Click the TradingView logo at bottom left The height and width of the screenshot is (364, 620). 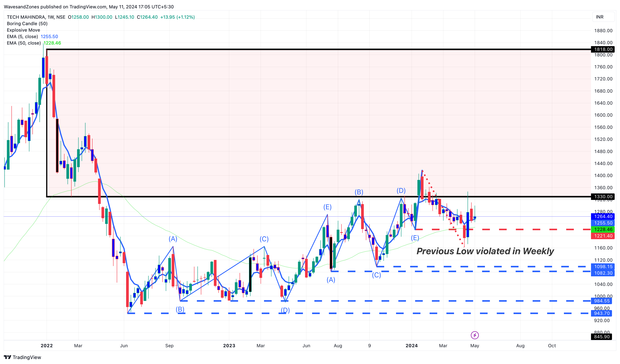pos(22,357)
